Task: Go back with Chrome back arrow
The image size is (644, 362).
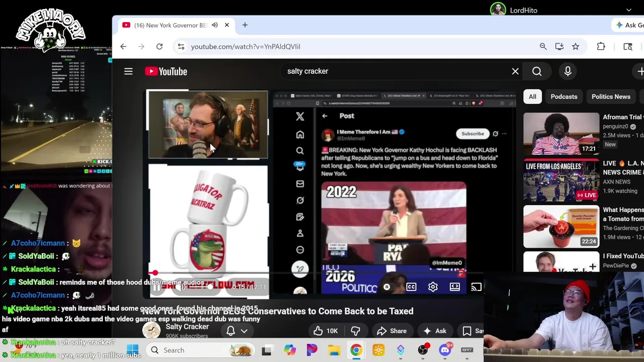Action: 123,46
